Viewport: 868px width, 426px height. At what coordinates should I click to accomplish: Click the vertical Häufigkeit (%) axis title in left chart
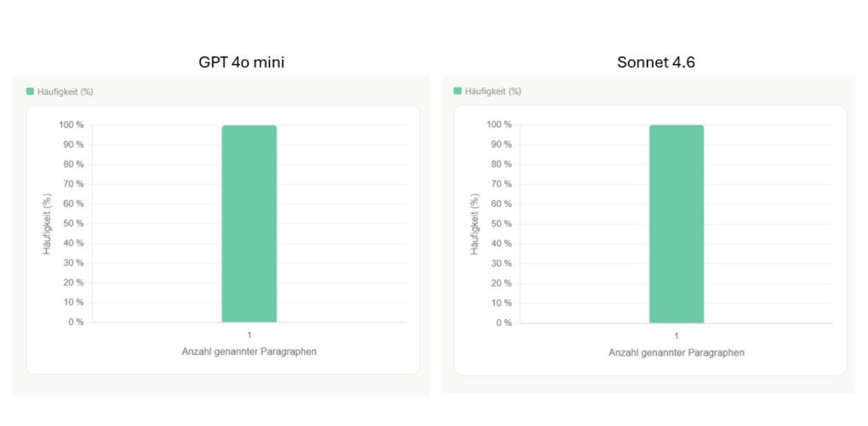(47, 224)
